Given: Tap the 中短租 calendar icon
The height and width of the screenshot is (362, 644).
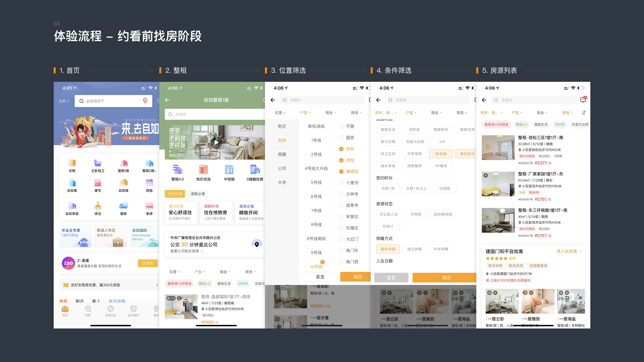Looking at the screenshot, I should (x=229, y=170).
